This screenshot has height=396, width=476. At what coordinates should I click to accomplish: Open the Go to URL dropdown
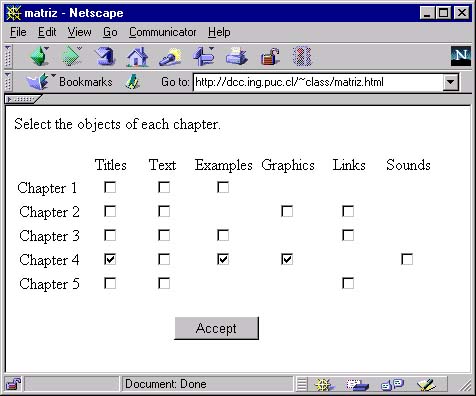point(450,82)
